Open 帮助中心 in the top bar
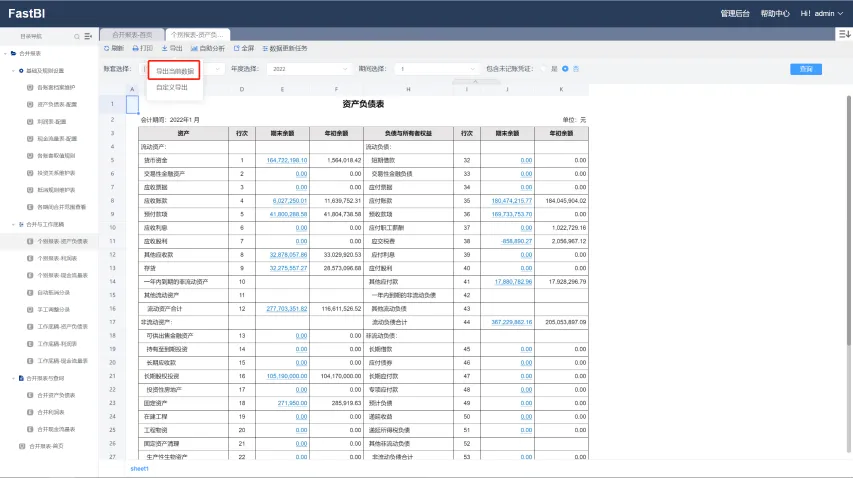 [775, 14]
